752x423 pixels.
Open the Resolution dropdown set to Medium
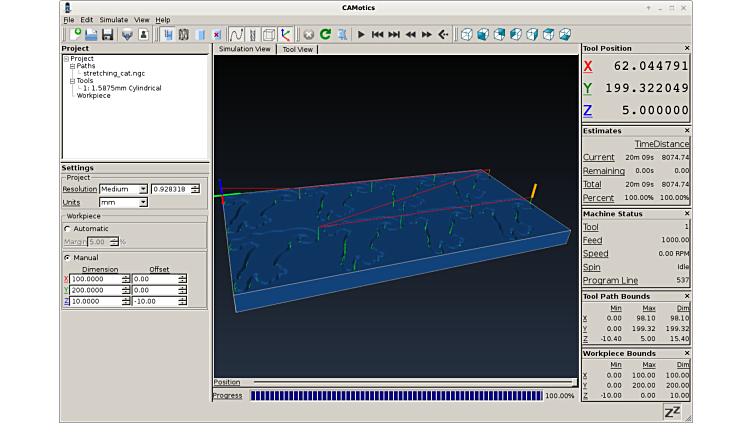point(123,188)
